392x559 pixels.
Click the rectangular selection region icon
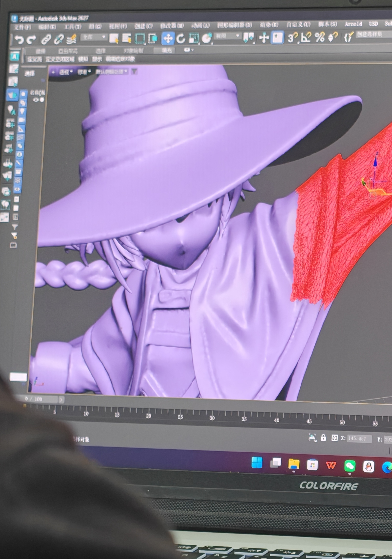[x=140, y=39]
